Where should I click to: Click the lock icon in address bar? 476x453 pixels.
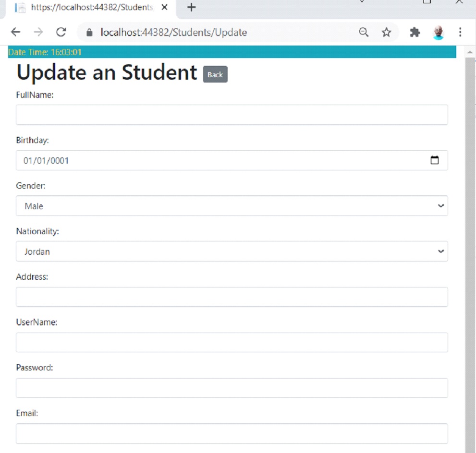pyautogui.click(x=89, y=33)
